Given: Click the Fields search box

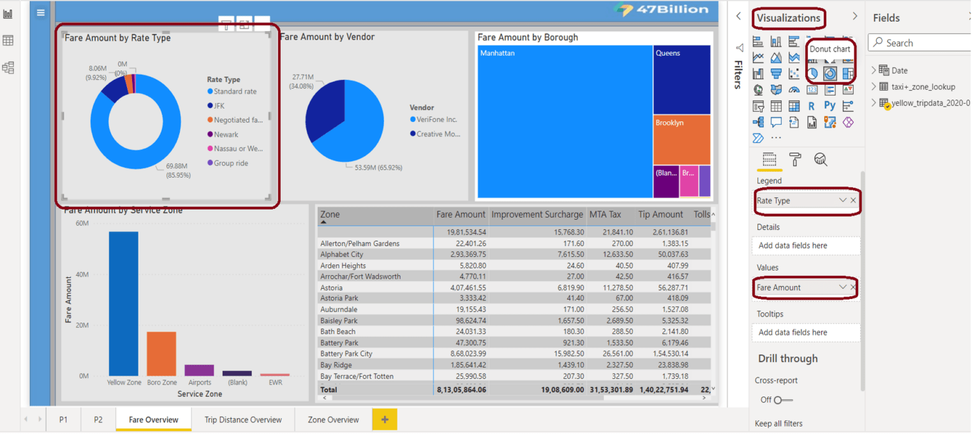Looking at the screenshot, I should point(919,42).
